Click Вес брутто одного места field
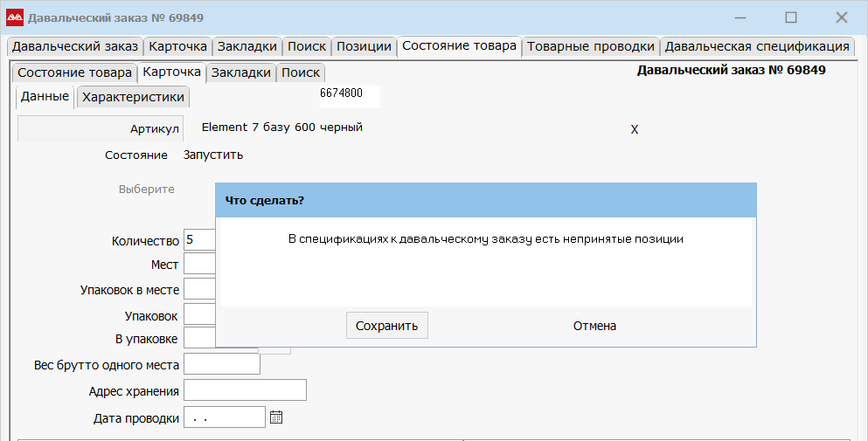This screenshot has height=441, width=868. pos(221,364)
